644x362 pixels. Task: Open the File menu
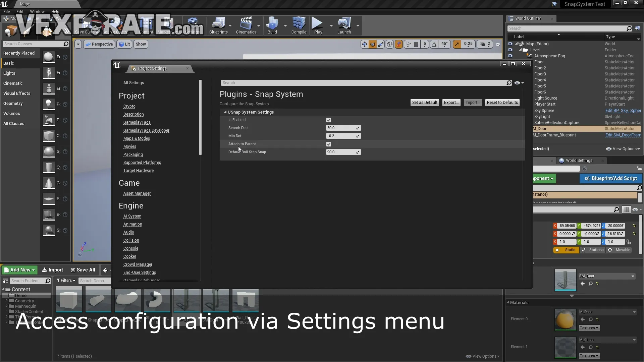pyautogui.click(x=6, y=11)
